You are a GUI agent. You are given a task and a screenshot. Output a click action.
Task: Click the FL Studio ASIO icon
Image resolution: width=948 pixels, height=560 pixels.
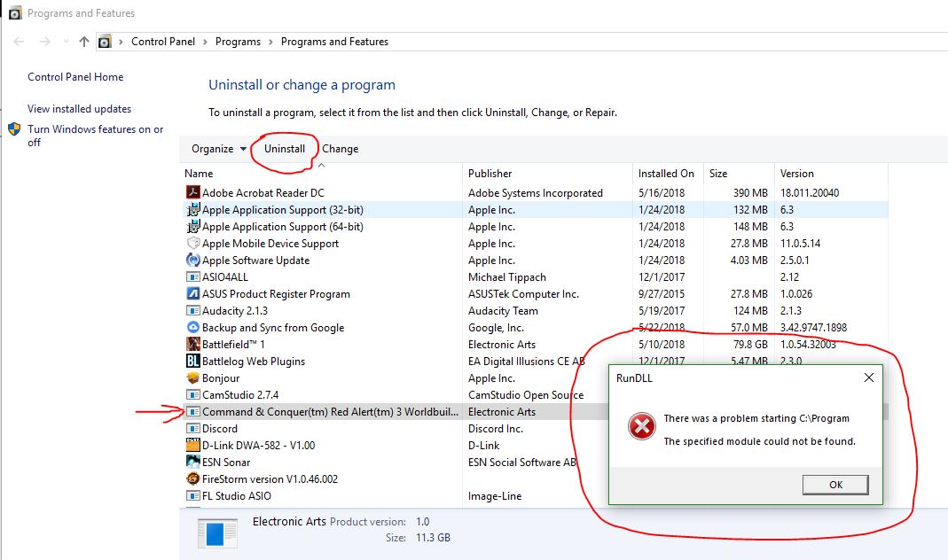pos(192,496)
